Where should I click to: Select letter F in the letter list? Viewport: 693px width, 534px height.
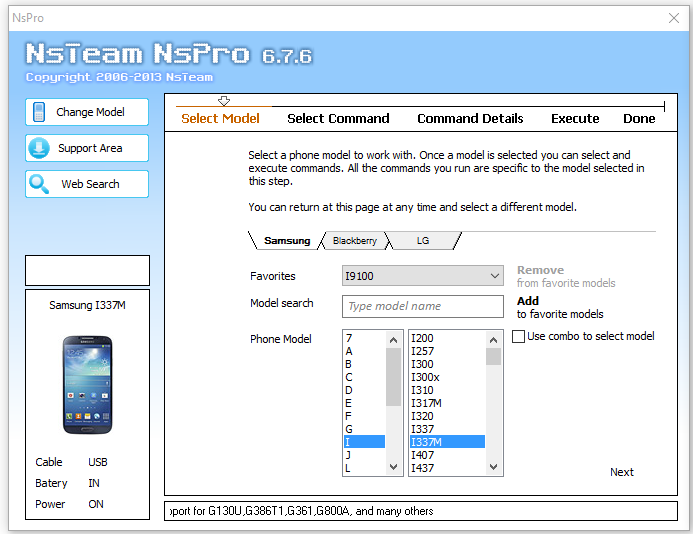click(364, 416)
